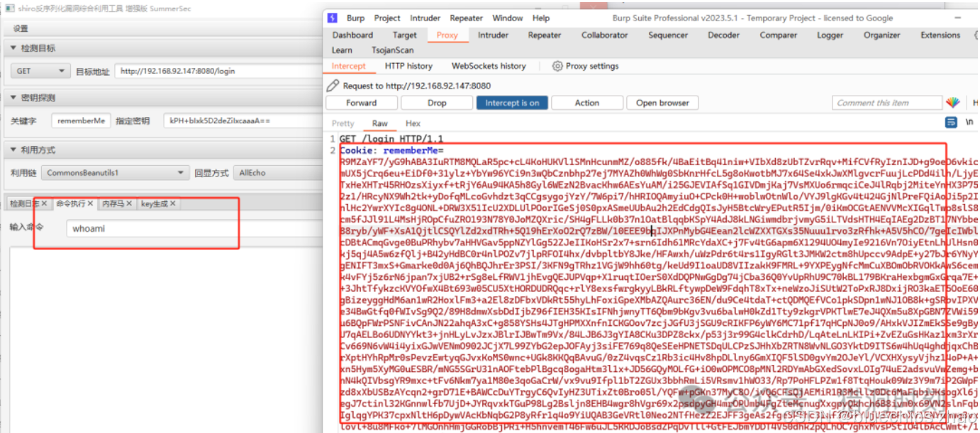Switch to the Intruder tool tab
Image resolution: width=980 pixels, height=433 pixels.
click(493, 35)
